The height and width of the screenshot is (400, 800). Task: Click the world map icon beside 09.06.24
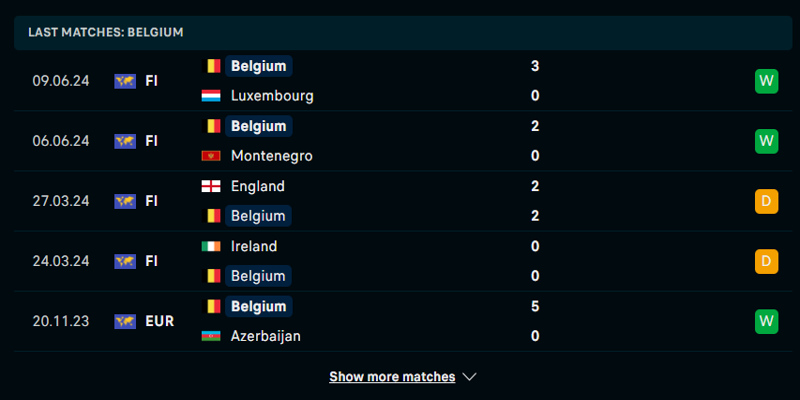[125, 81]
